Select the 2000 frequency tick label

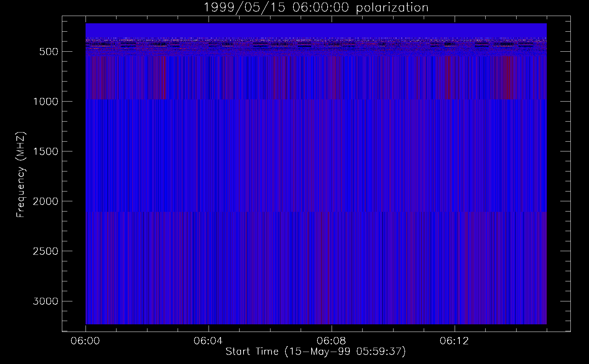(46, 201)
